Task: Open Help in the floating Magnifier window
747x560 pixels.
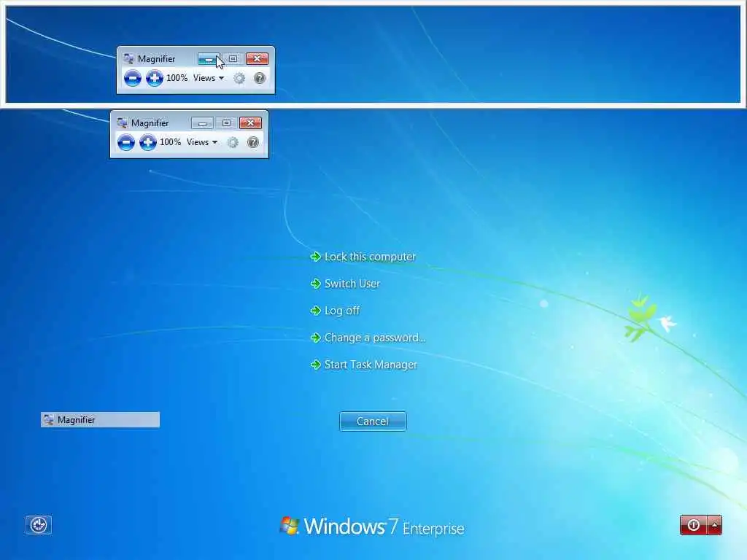Action: click(x=253, y=142)
